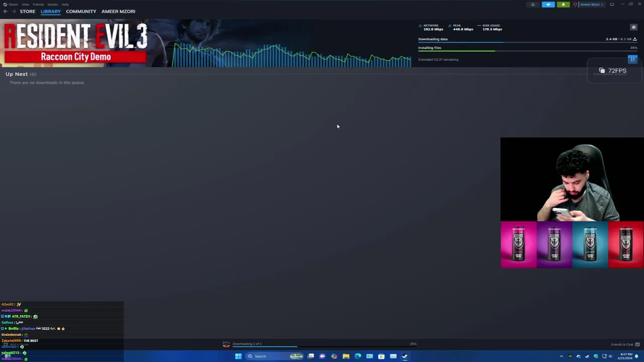Click the taskbar Search box
This screenshot has height=362, width=644.
coord(274,356)
